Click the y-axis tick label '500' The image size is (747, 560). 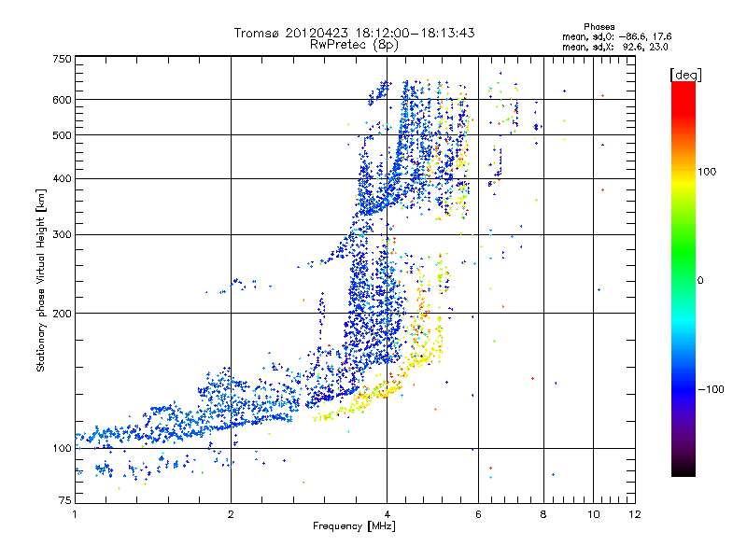[62, 135]
